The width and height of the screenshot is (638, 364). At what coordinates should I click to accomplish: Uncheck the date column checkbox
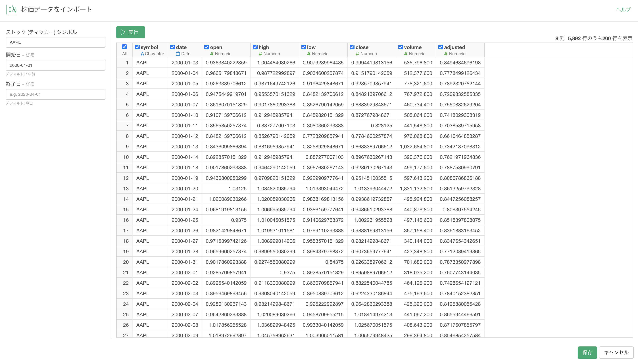(x=172, y=47)
